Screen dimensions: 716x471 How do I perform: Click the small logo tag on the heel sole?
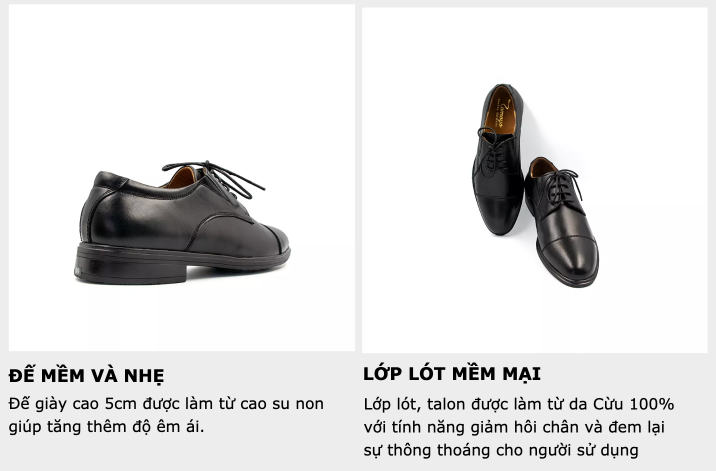(77, 271)
